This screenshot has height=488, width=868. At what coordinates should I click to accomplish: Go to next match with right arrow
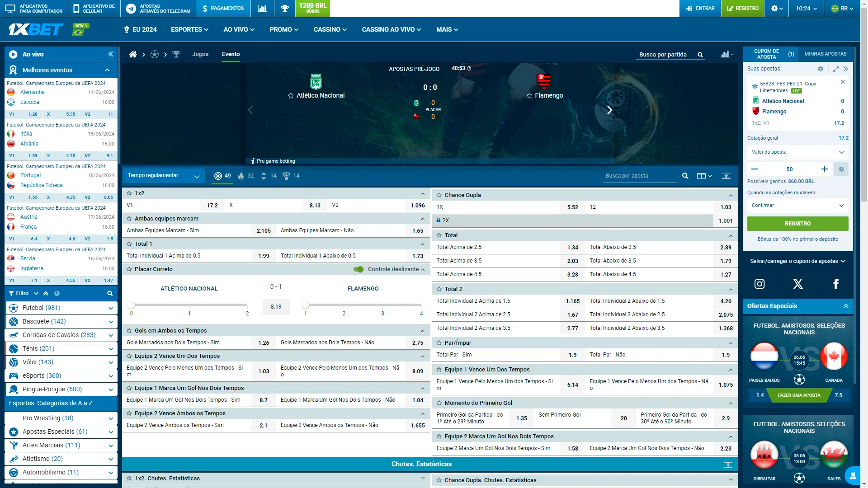(609, 110)
